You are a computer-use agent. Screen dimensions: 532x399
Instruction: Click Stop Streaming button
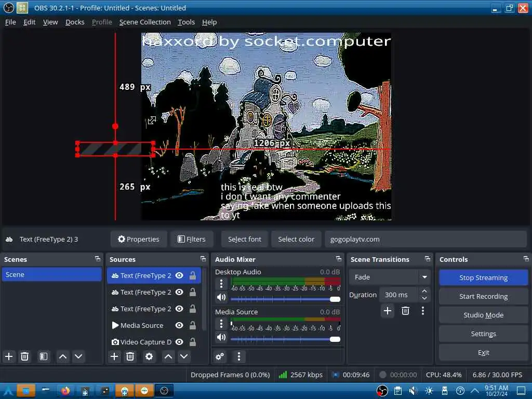click(x=484, y=277)
